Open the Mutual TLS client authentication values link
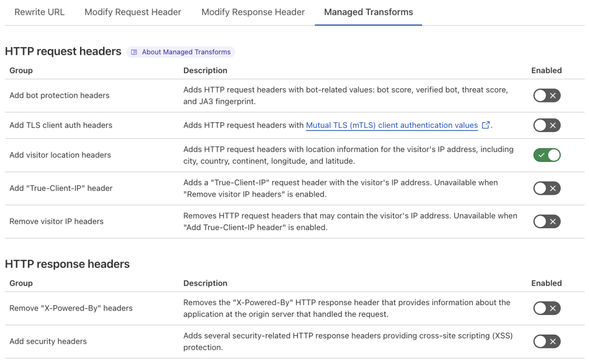The width and height of the screenshot is (589, 364). (x=391, y=125)
